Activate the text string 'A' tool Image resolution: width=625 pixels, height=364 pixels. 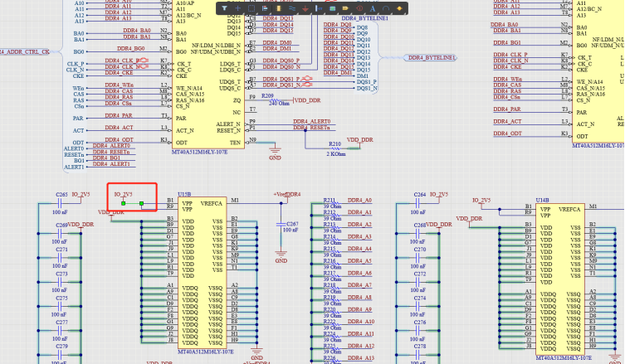[371, 8]
